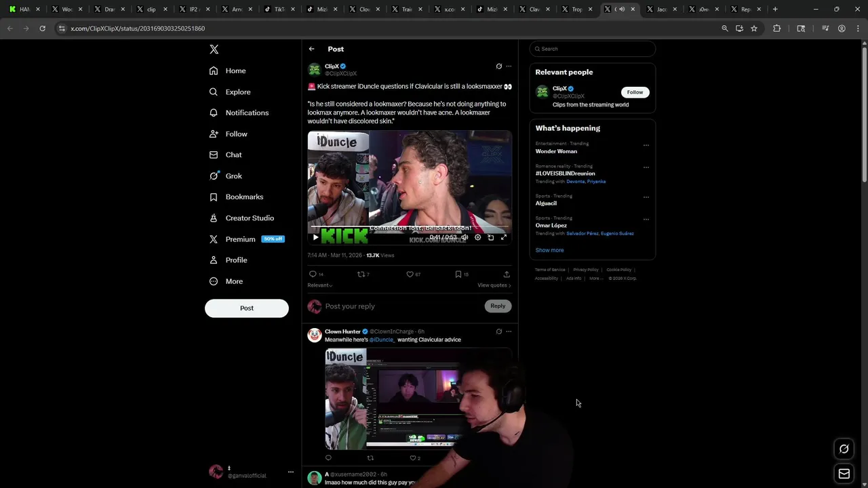Click the zoom magnifier in the address bar
868x488 pixels.
725,28
